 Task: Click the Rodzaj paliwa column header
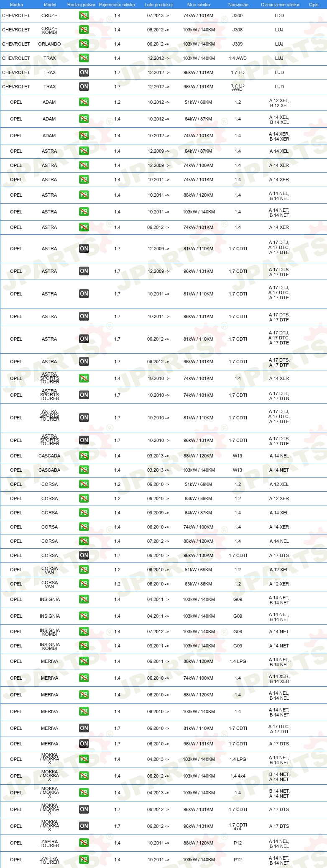click(x=81, y=5)
